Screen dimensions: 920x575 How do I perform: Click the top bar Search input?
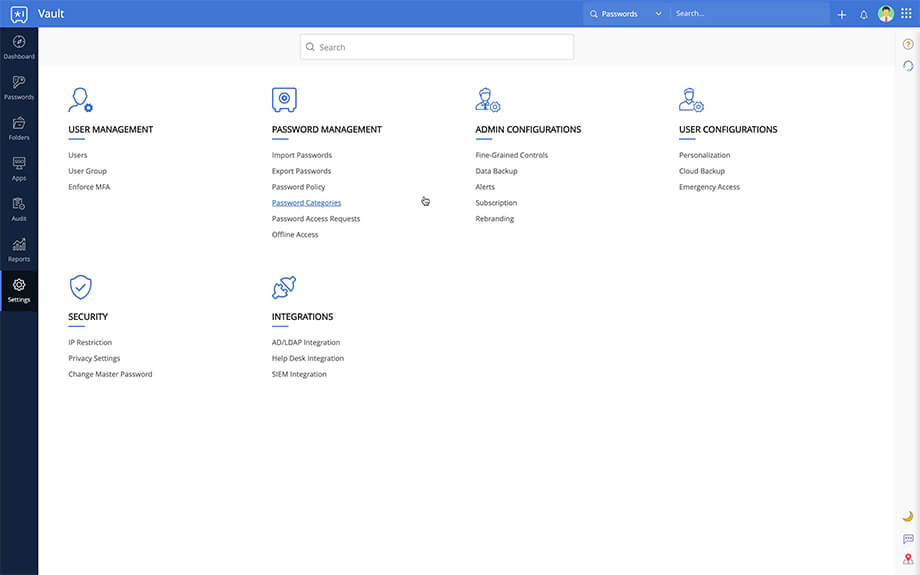[x=748, y=14]
